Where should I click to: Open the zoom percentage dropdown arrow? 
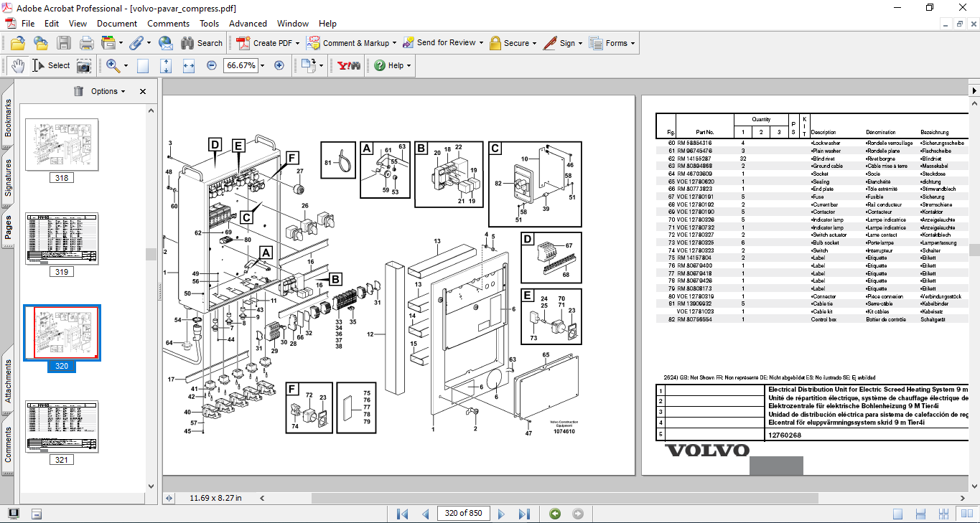(x=263, y=65)
